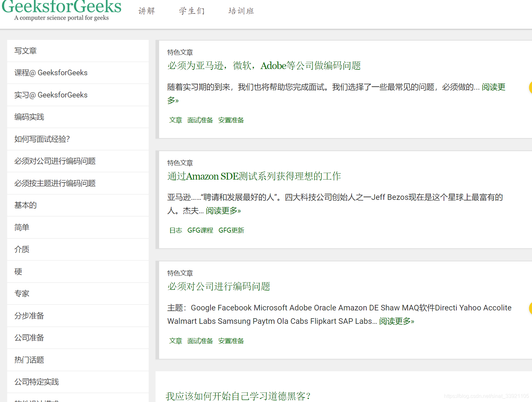Open 分步准备 in the sidebar

pyautogui.click(x=78, y=316)
